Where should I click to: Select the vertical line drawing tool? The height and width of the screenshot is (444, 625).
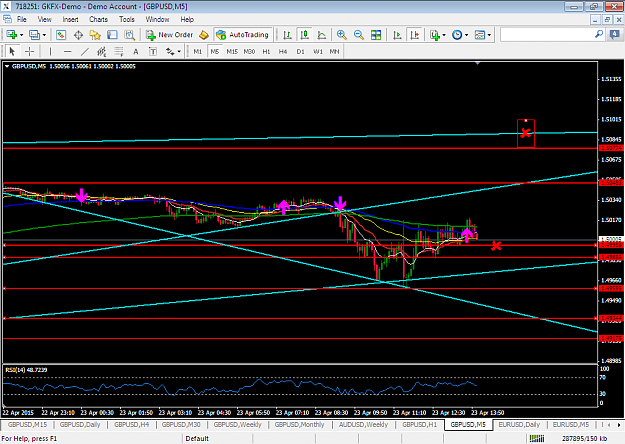(x=50, y=51)
